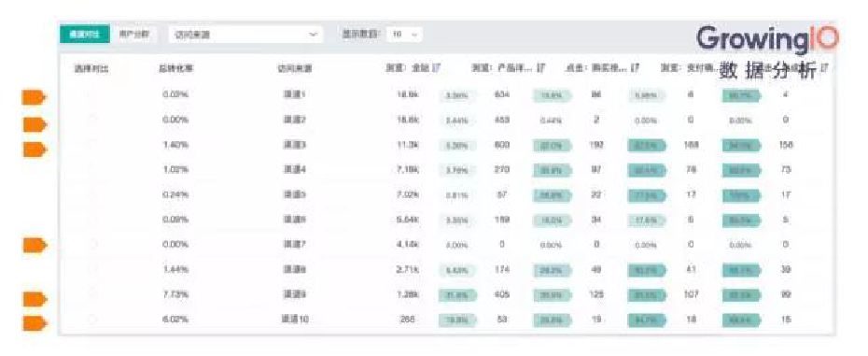The width and height of the screenshot is (868, 356).
Task: Tick the compare checkbox for 渠道4
Action: (91, 170)
